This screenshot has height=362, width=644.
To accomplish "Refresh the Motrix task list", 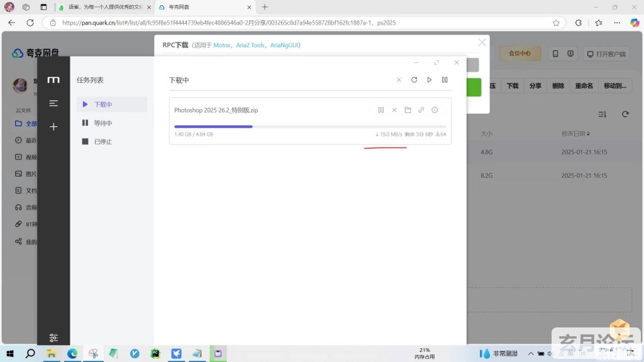I will [x=414, y=80].
